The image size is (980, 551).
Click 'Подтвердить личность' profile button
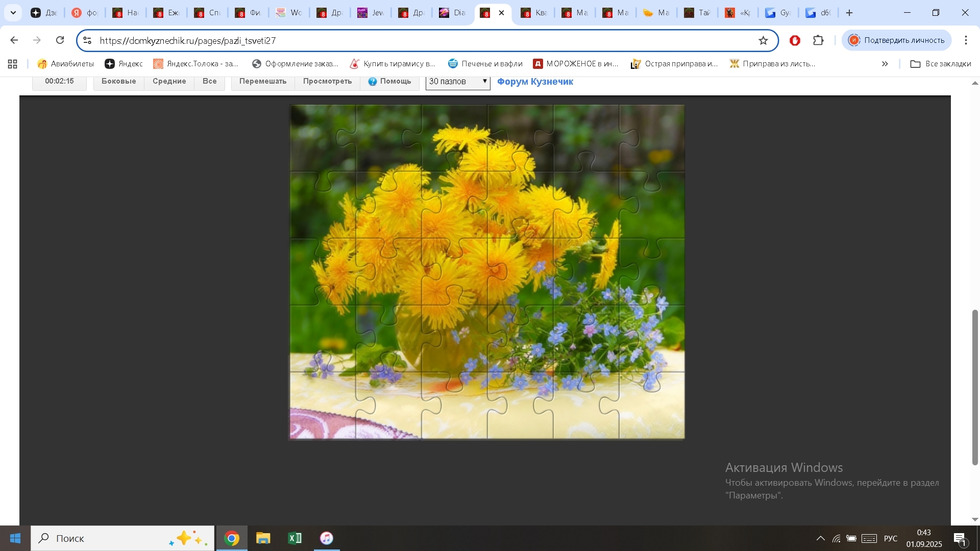click(x=897, y=40)
